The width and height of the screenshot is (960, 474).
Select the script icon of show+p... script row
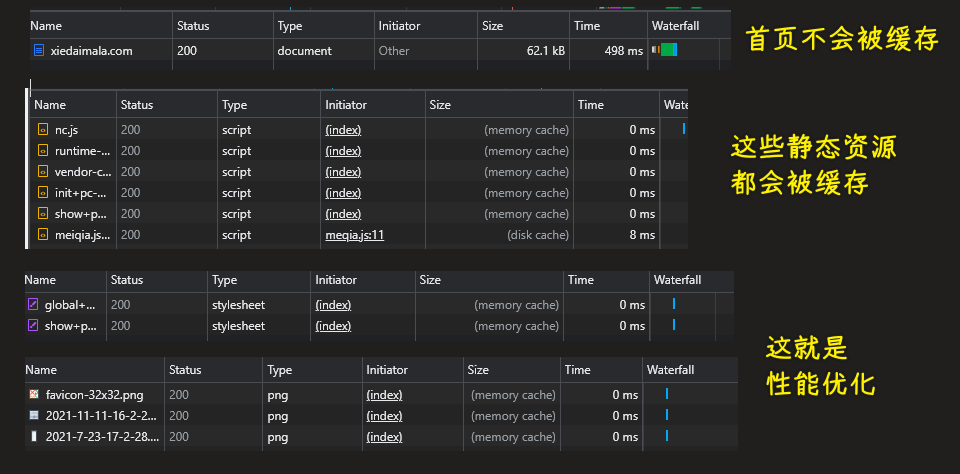43,214
